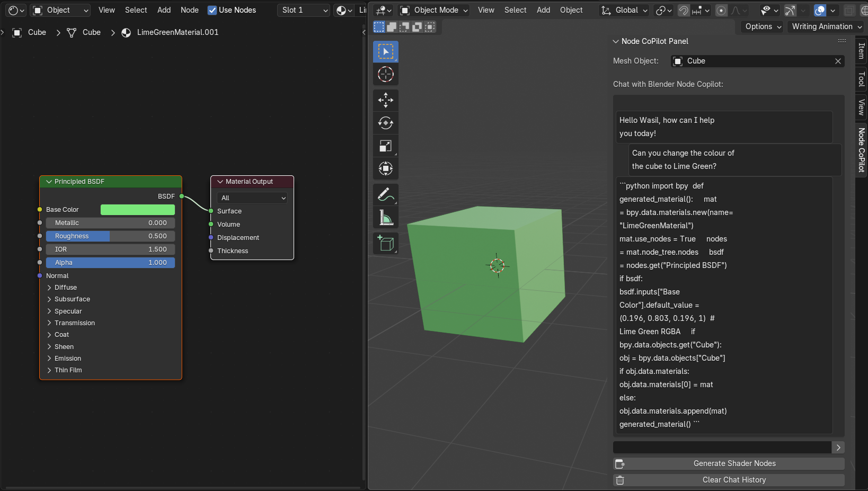Toggle proportional editing in viewport header
The width and height of the screenshot is (868, 491).
[x=721, y=11]
